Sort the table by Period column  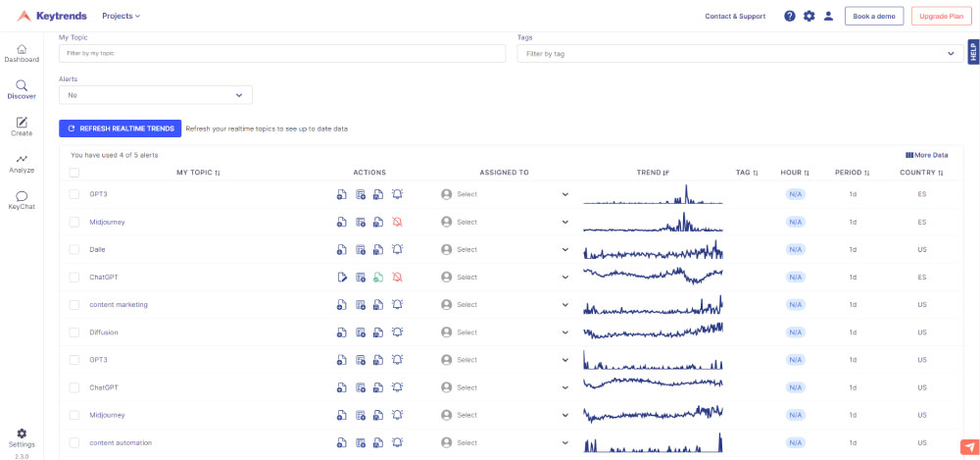coord(853,172)
